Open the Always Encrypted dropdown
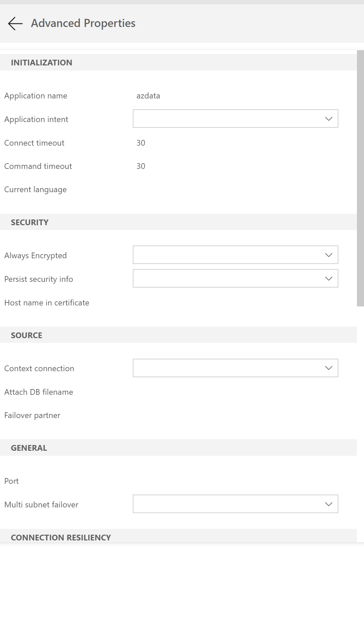The image size is (364, 621). 235,255
